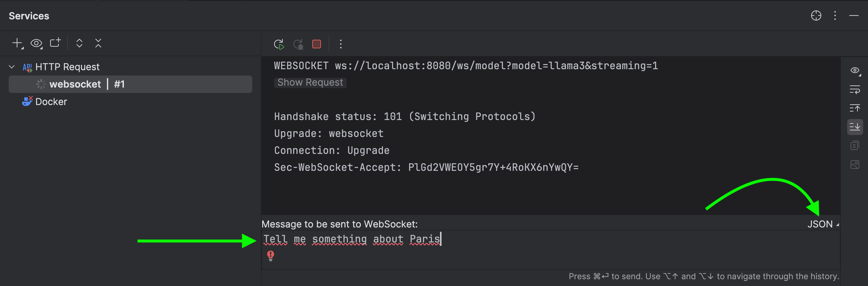Stop the running WebSocket connection
The width and height of the screenshot is (868, 286).
click(x=316, y=44)
